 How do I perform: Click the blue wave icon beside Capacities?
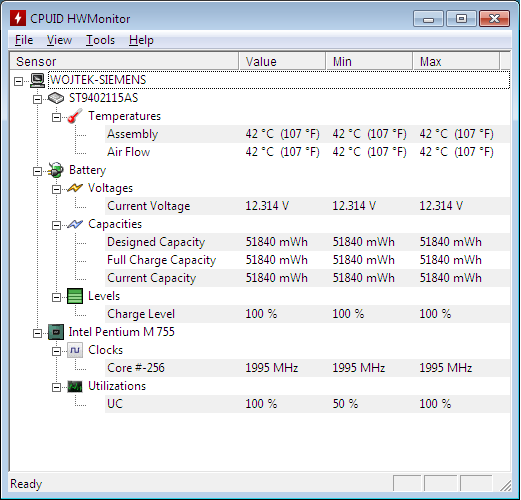coord(75,224)
